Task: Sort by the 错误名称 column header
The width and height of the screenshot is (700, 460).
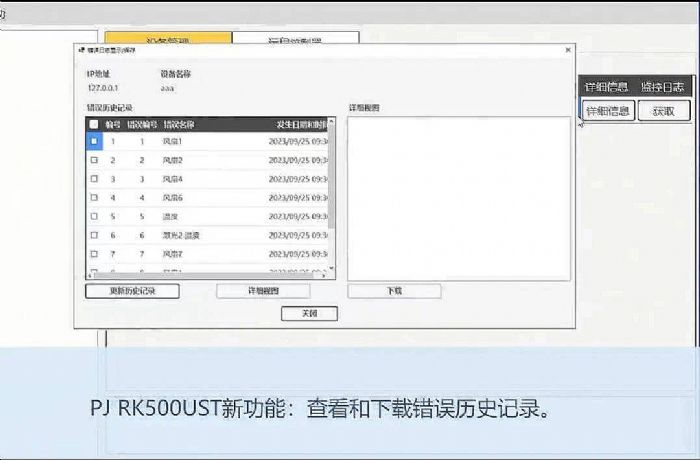Action: click(x=179, y=125)
